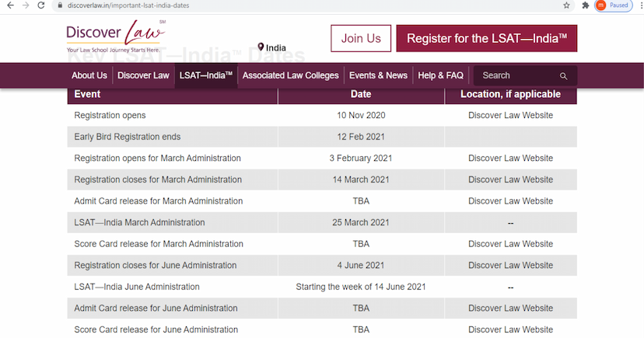Click Discover Law Website in 14 March 2021 row
Viewport: 644px width, 338px height.
click(x=510, y=179)
